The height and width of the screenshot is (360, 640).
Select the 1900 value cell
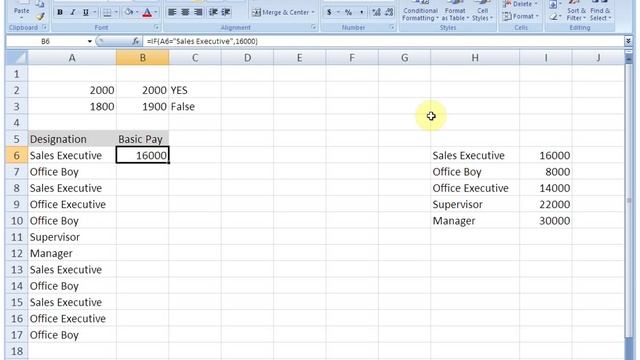click(x=142, y=107)
